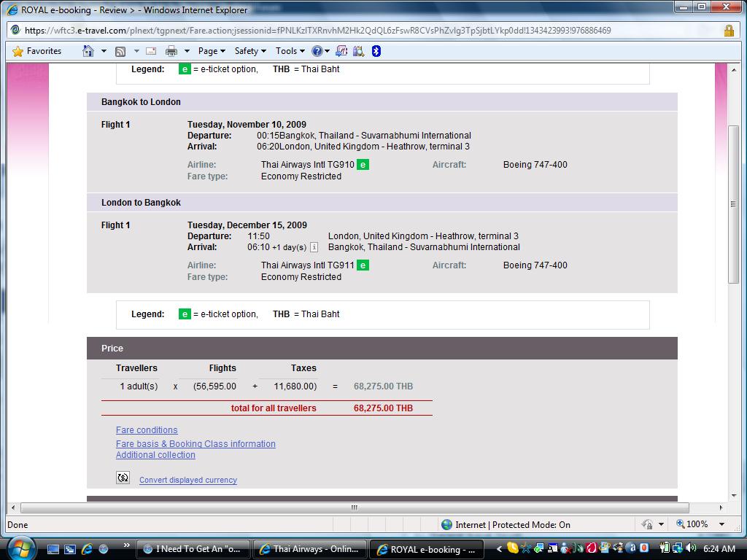
Task: Open the privacy icon dropdown arrow in status bar
Action: [x=661, y=524]
